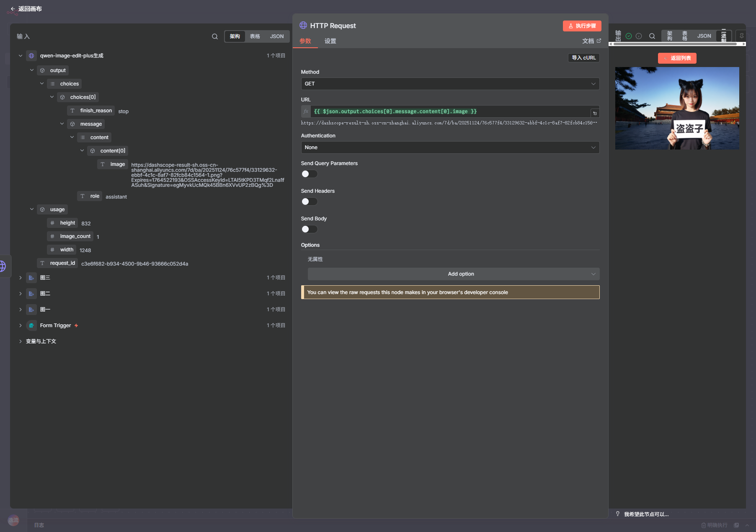The height and width of the screenshot is (532, 756).
Task: Enable the Send Query Parameters toggle
Action: pyautogui.click(x=309, y=174)
